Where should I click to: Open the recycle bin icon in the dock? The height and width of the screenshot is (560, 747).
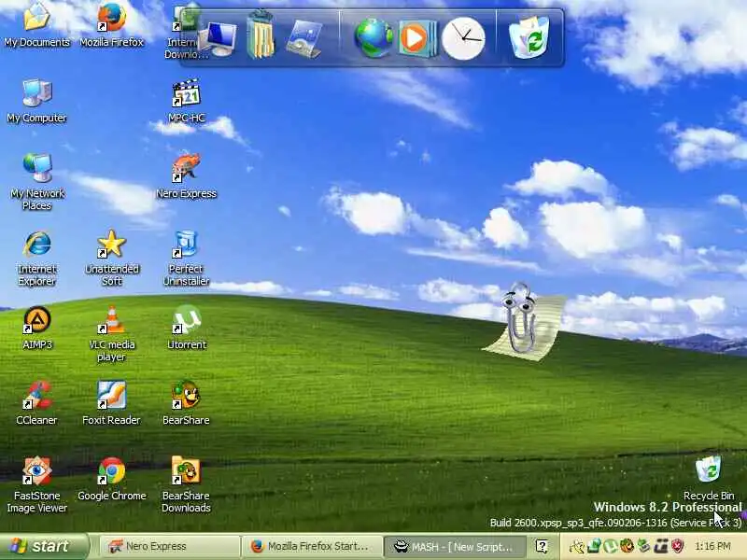529,37
